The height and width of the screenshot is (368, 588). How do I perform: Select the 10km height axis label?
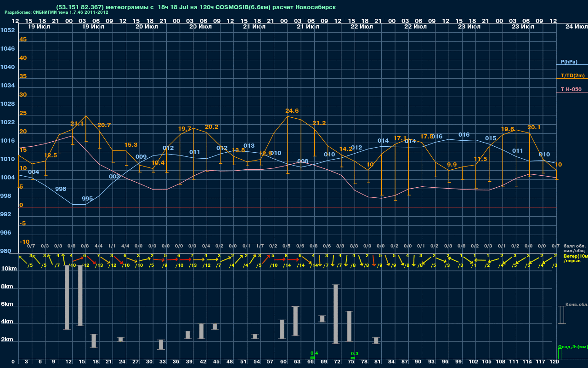click(x=10, y=269)
